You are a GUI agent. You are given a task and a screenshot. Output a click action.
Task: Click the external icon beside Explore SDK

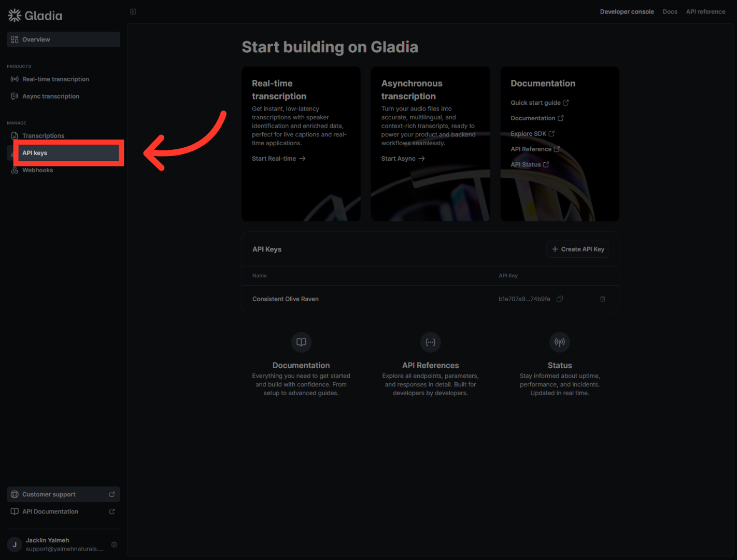(551, 134)
